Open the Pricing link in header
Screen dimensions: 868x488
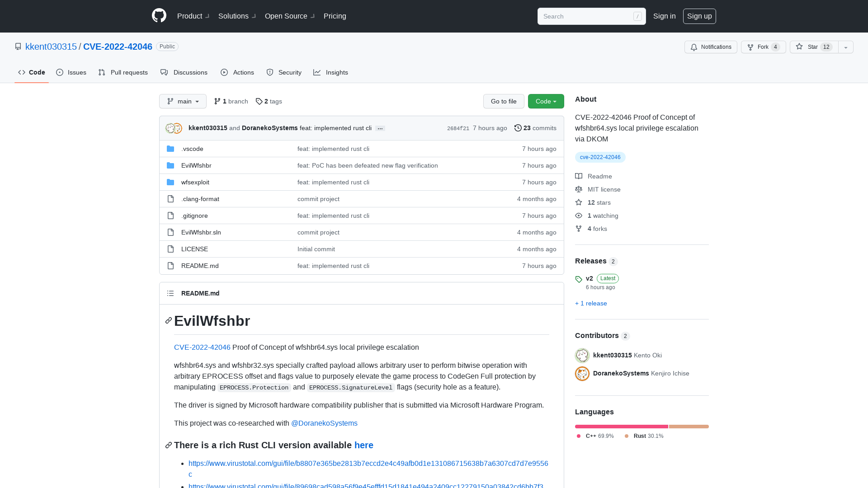click(335, 16)
